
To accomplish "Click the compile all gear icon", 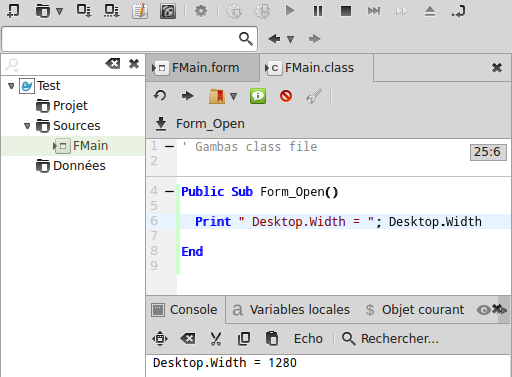I will point(262,11).
